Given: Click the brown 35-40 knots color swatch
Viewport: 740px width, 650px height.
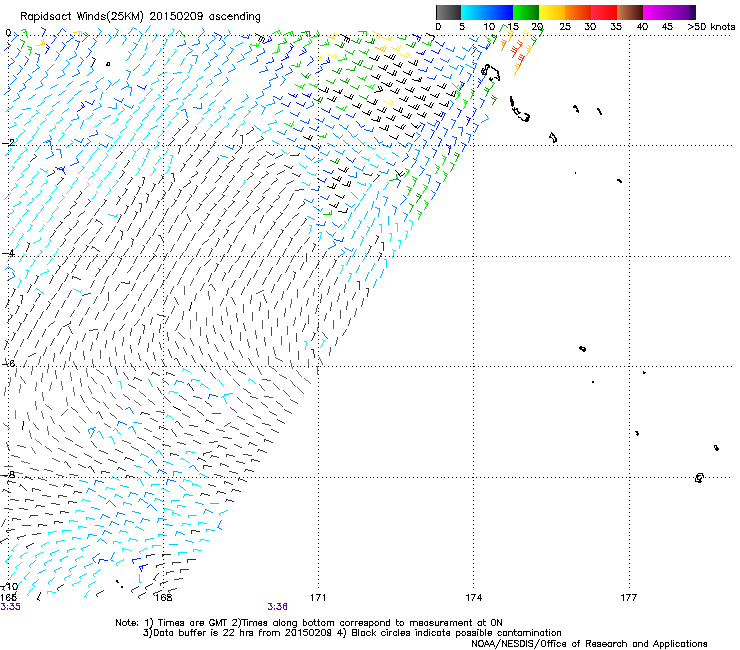Looking at the screenshot, I should 630,12.
